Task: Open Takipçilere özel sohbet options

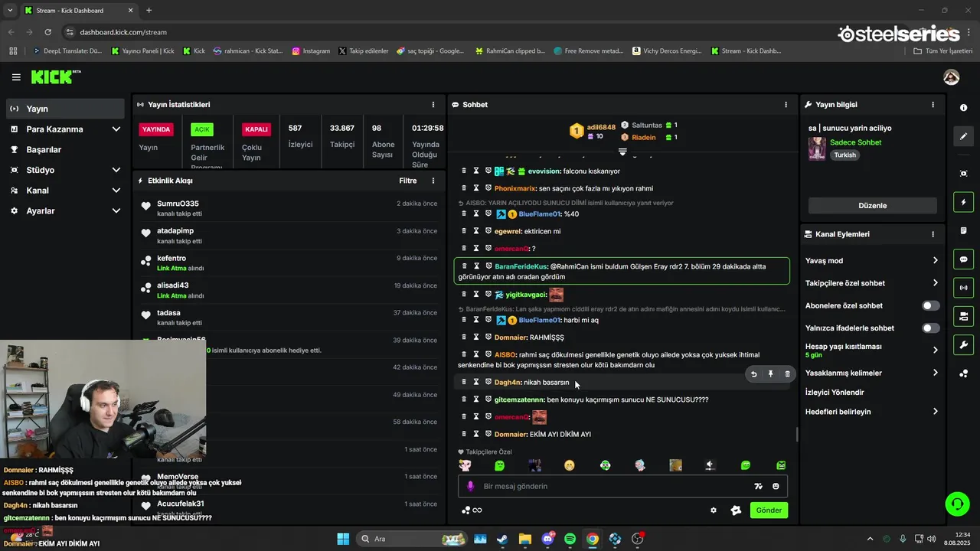Action: [x=871, y=283]
